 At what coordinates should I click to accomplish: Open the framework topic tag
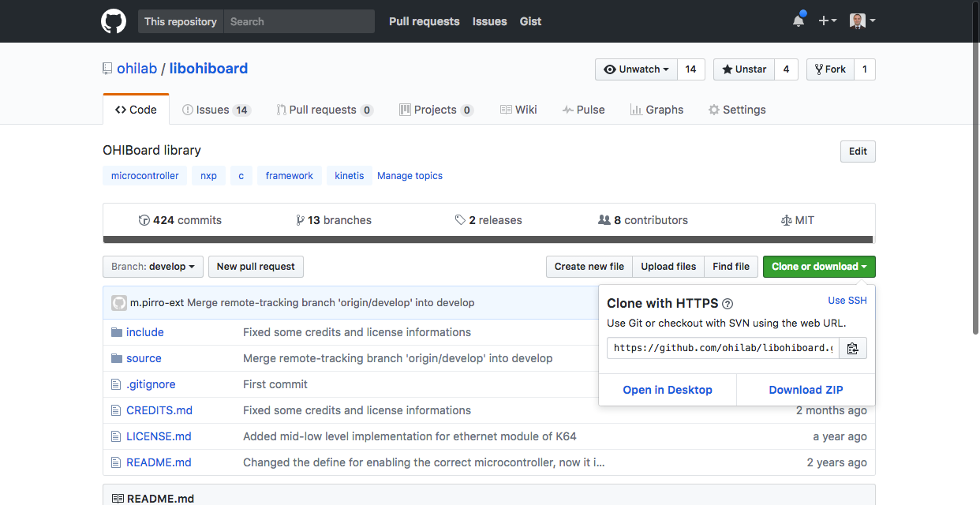point(290,176)
